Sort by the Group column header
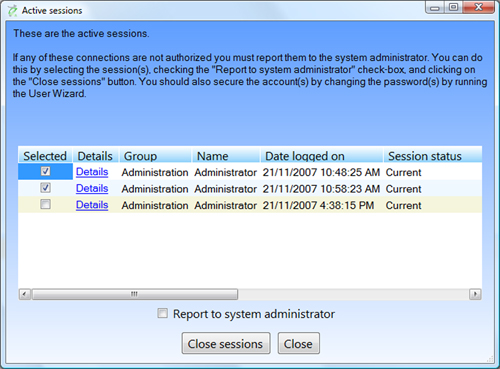Viewport: 500px width, 369px height. 155,156
